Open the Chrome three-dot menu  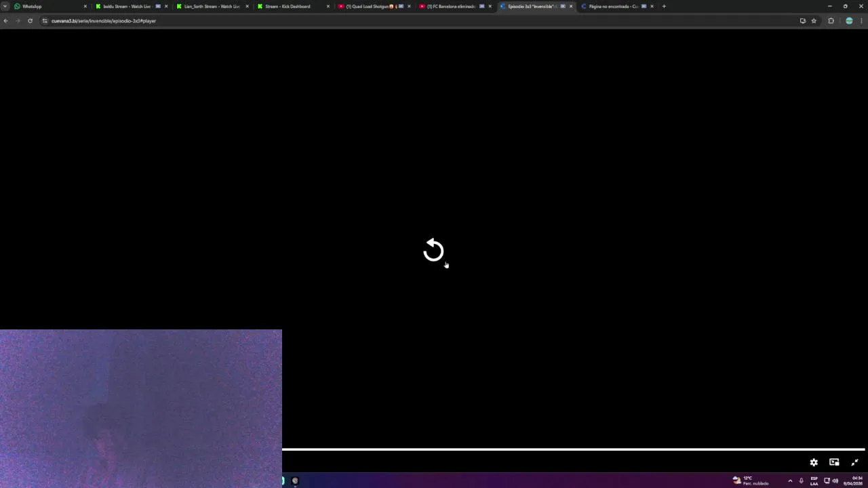[x=862, y=21]
